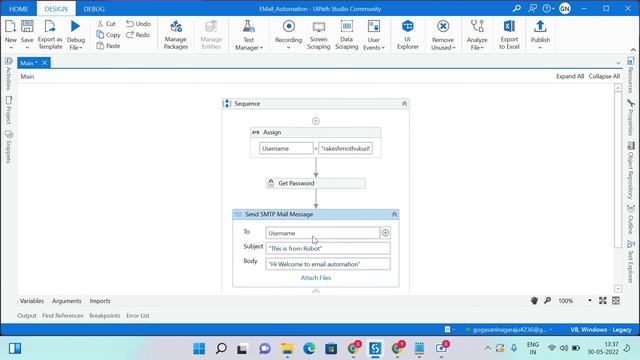Activate the pan hand tool
The image size is (640, 360).
point(534,301)
